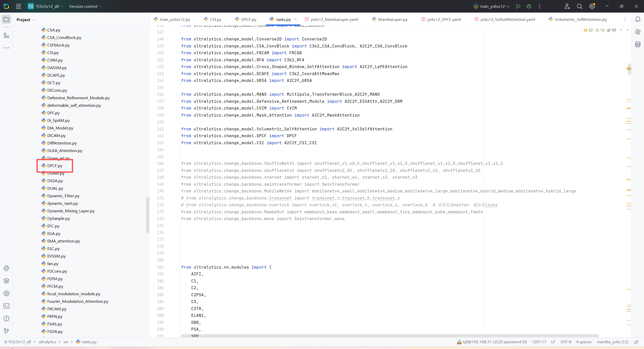Viewport: 644px width, 349px height.
Task: Open the Database tool window
Action: [638, 44]
